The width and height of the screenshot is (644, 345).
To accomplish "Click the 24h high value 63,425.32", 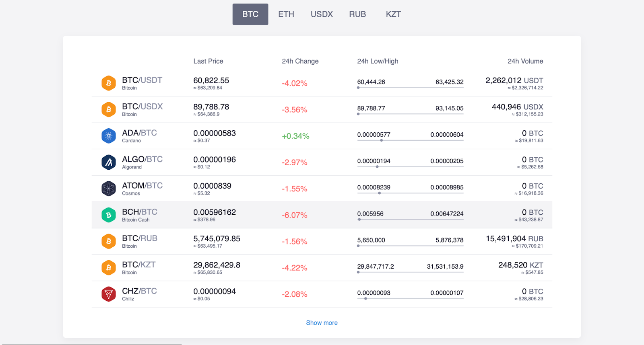I will pos(450,82).
